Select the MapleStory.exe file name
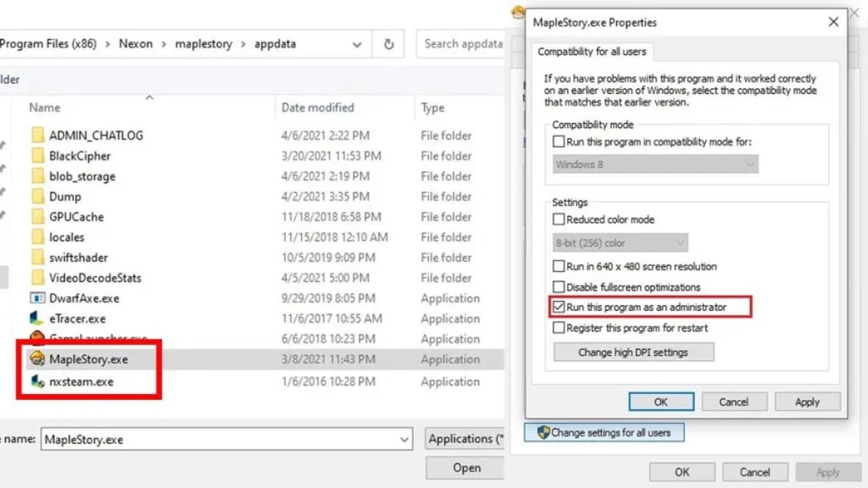 coord(88,359)
